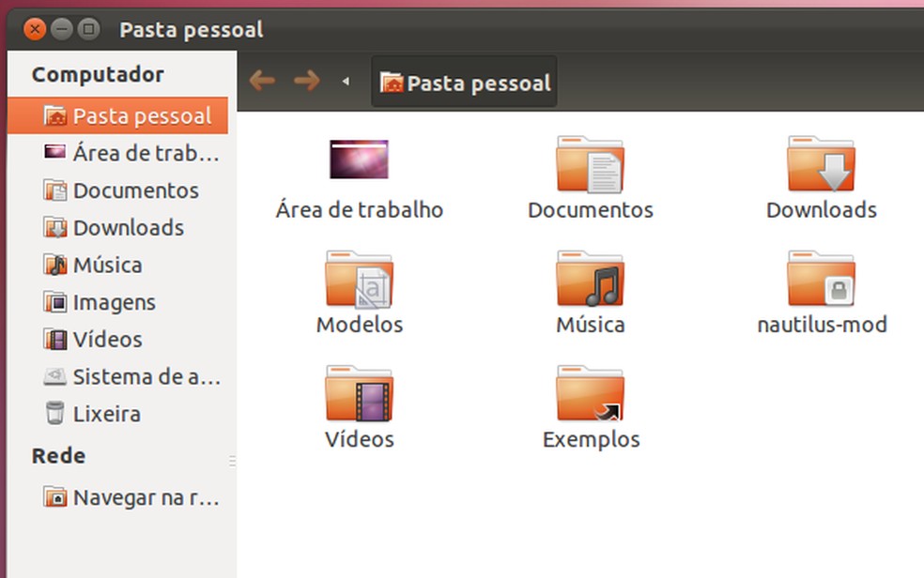Click the Área de trabalho label in main view
The height and width of the screenshot is (578, 924).
pos(359,209)
